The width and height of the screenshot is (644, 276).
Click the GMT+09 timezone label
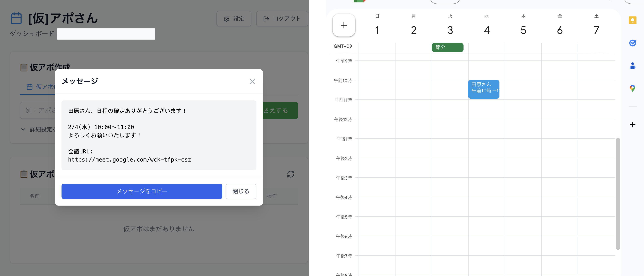(343, 46)
